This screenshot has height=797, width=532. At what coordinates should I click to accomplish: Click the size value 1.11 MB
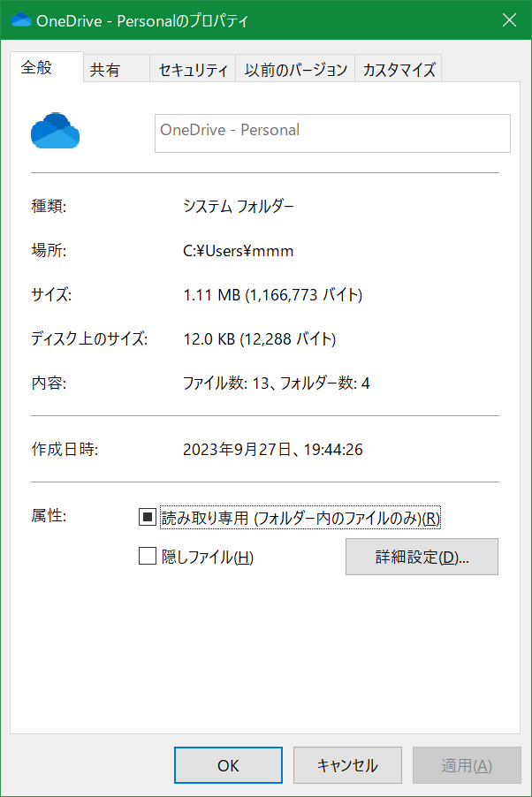tap(272, 295)
